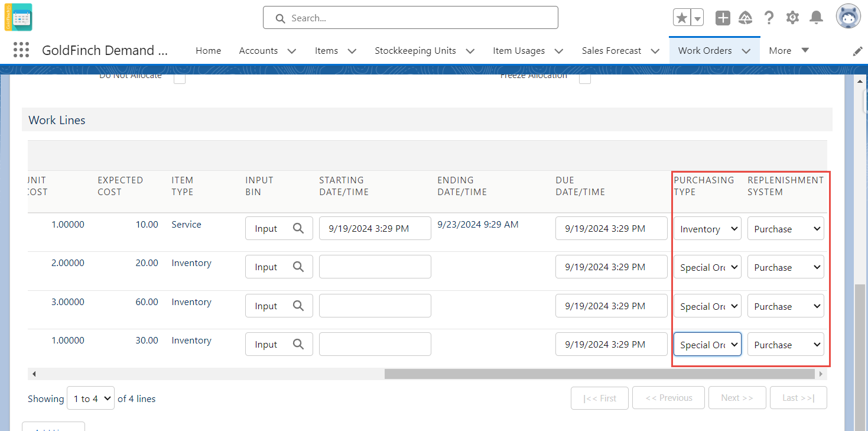The height and width of the screenshot is (431, 868).
Task: Click the pencil edit navigation icon
Action: (857, 51)
